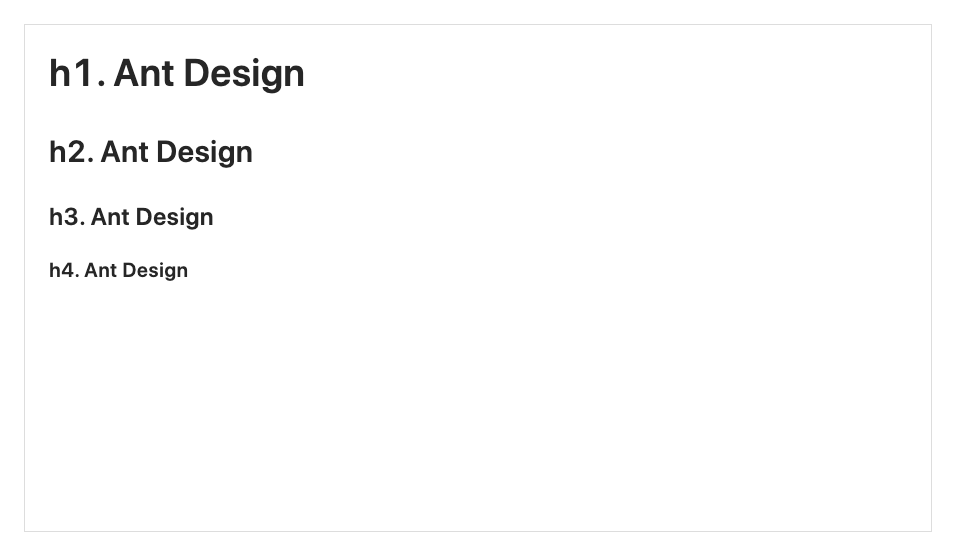Click the h2. Ant Design heading
Screen dimensions: 956x556
click(151, 152)
